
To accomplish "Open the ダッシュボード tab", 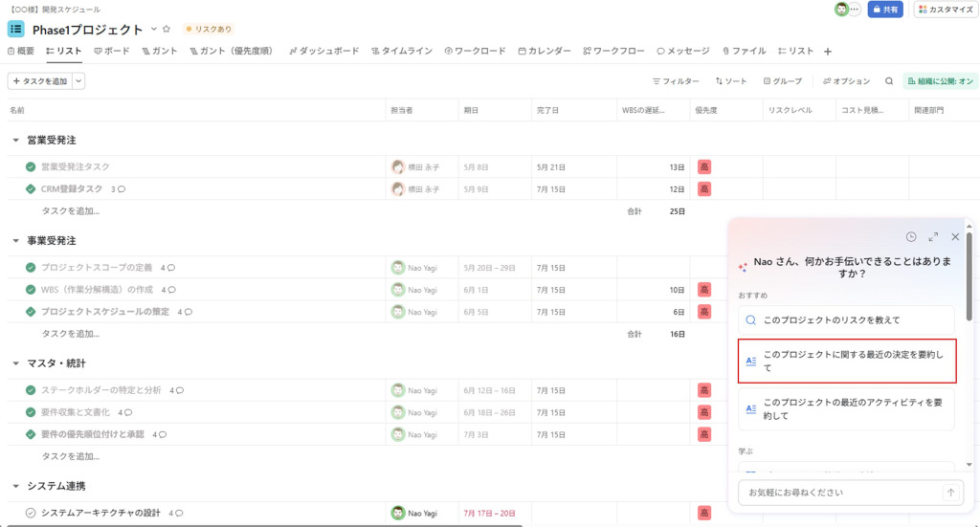I will click(x=323, y=51).
